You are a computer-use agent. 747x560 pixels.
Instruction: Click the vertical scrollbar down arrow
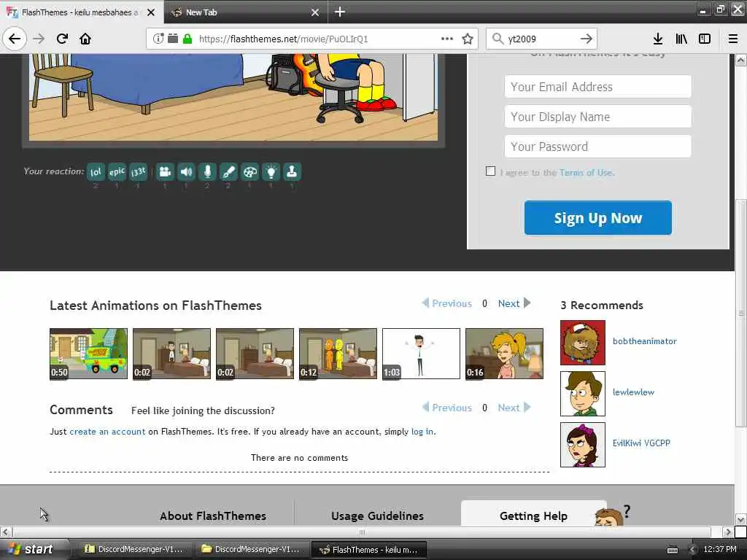(x=741, y=518)
